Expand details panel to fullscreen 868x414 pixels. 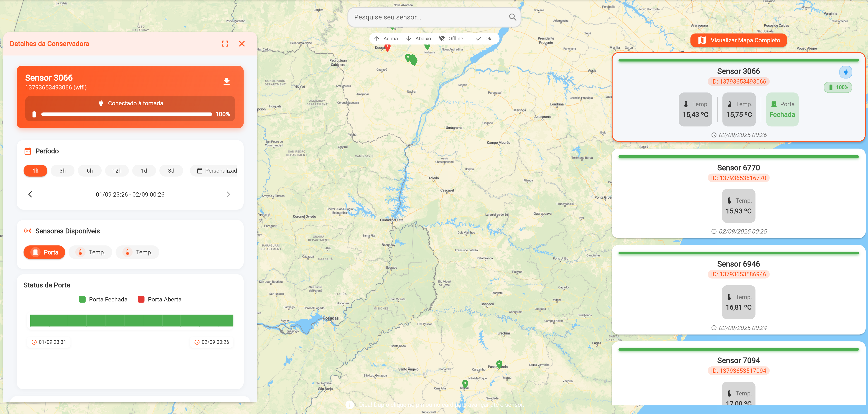coord(225,43)
